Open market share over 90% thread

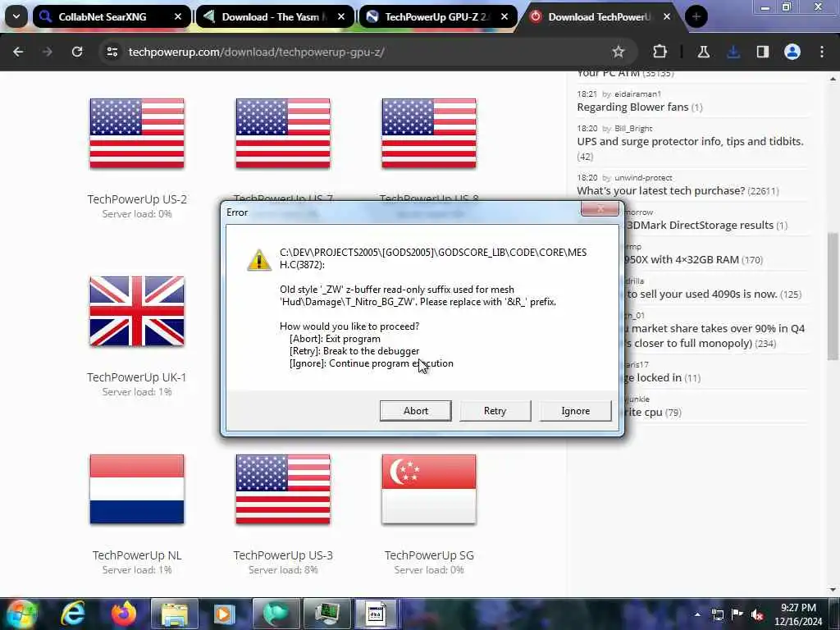[x=714, y=336]
